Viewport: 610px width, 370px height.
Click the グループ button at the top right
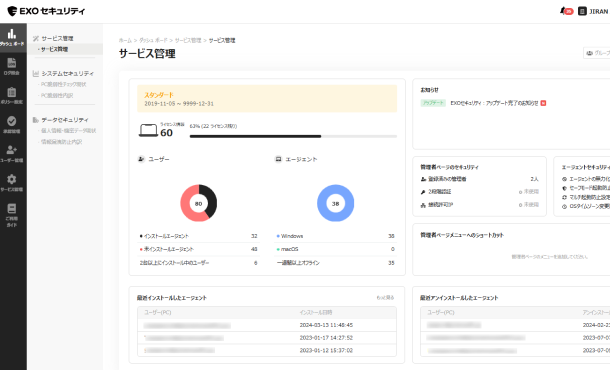(597, 53)
